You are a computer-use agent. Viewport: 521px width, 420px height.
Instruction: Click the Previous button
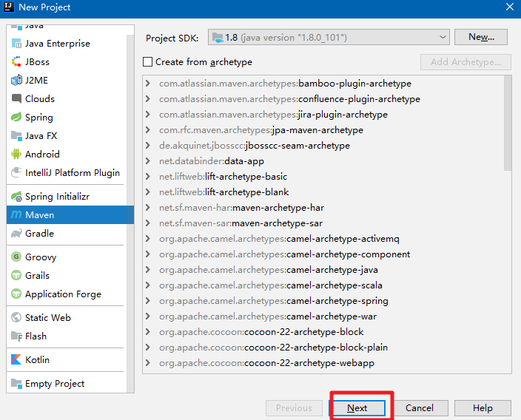[x=294, y=408]
